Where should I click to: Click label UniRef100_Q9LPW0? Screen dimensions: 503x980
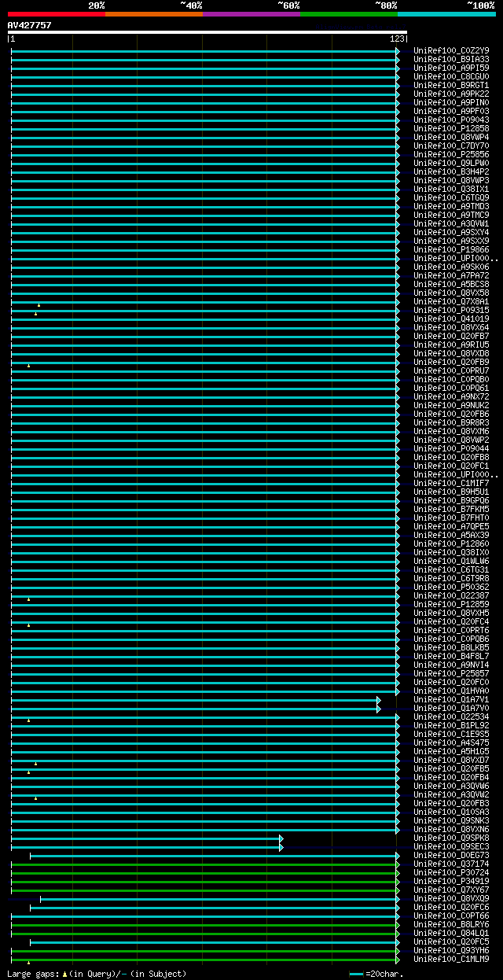pyautogui.click(x=451, y=163)
